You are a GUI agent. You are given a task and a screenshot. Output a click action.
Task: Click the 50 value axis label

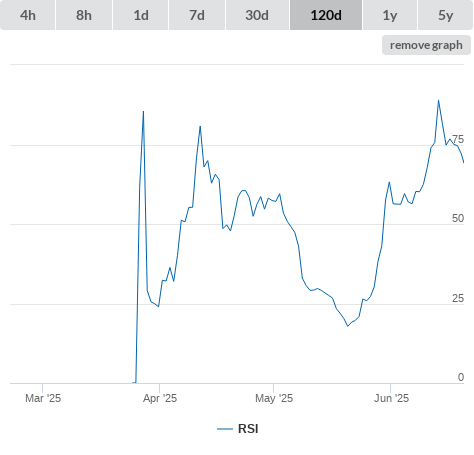tap(458, 218)
